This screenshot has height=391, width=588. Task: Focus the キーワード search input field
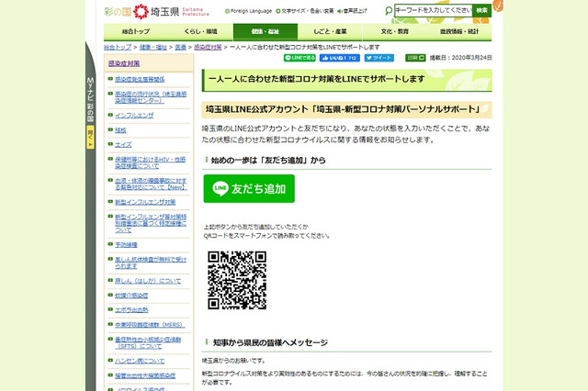point(433,10)
